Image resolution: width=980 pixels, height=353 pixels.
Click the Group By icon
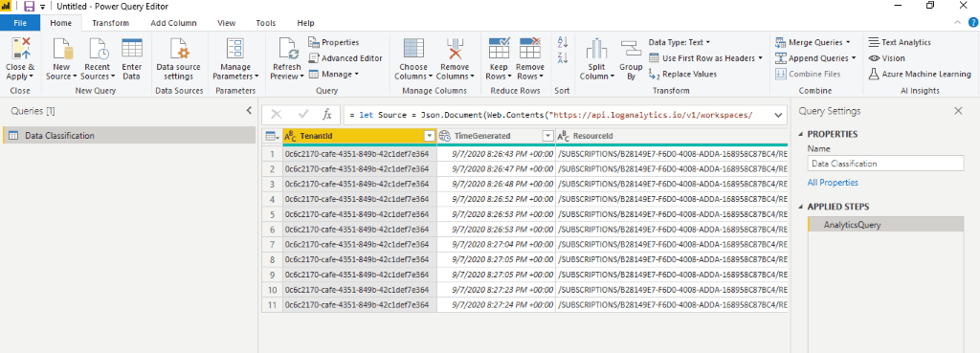[x=631, y=49]
